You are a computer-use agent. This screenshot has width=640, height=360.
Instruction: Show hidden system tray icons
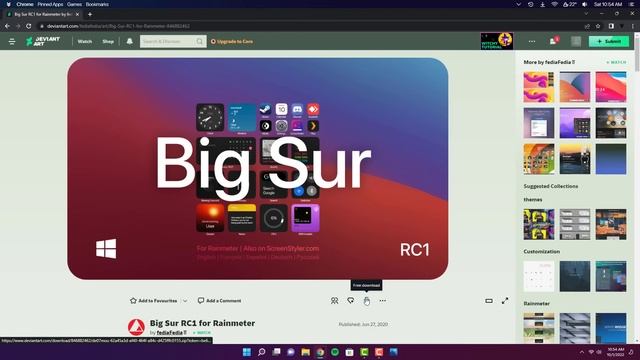pos(582,352)
